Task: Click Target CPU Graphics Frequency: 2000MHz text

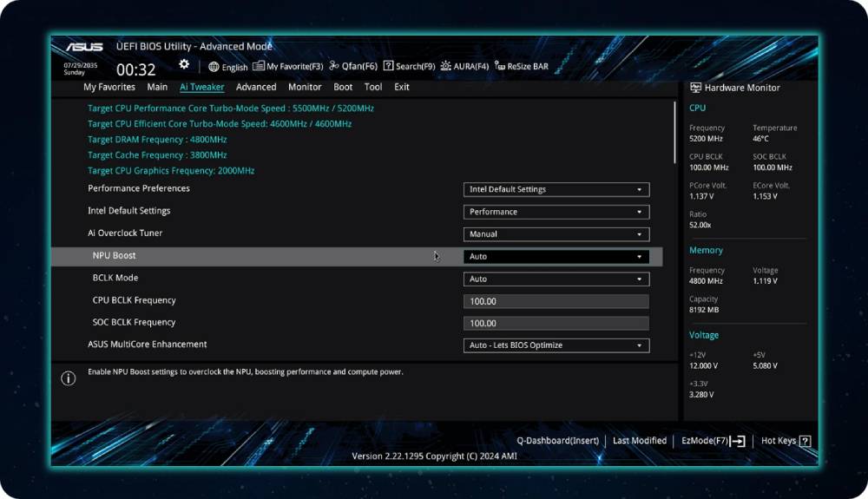Action: tap(171, 170)
